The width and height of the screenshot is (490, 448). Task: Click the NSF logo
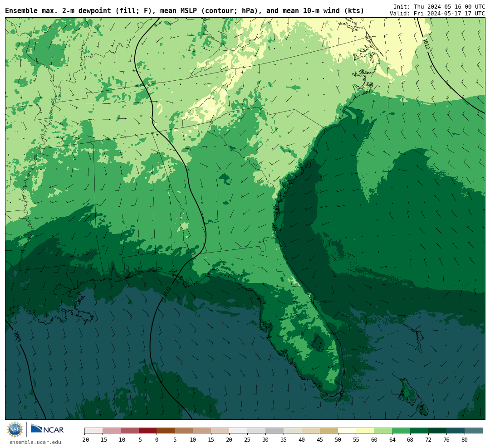(x=15, y=429)
